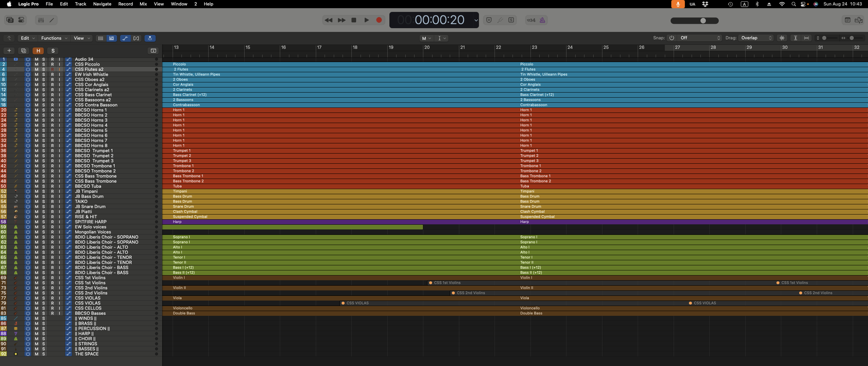The image size is (868, 366).
Task: Open the Mixer from the control bar
Action: [x=41, y=20]
